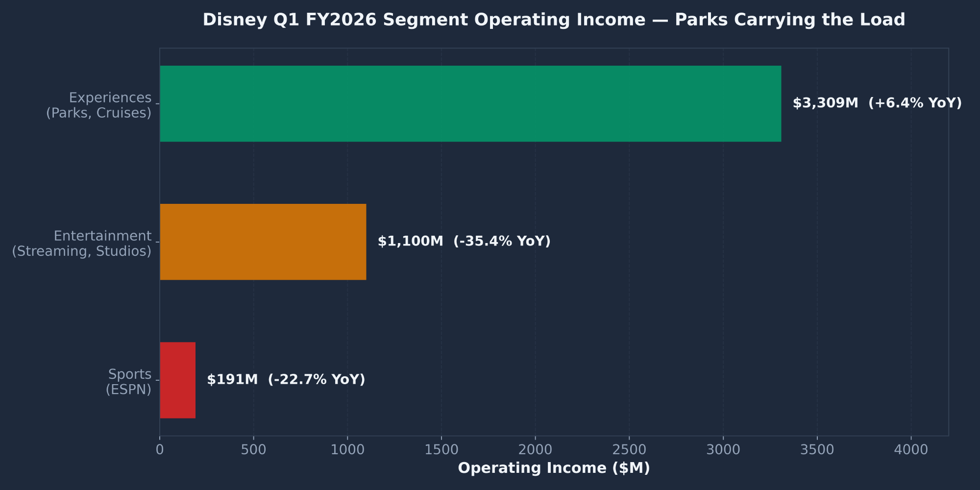
Task: Click the 2000 tick label
Action: click(x=536, y=447)
